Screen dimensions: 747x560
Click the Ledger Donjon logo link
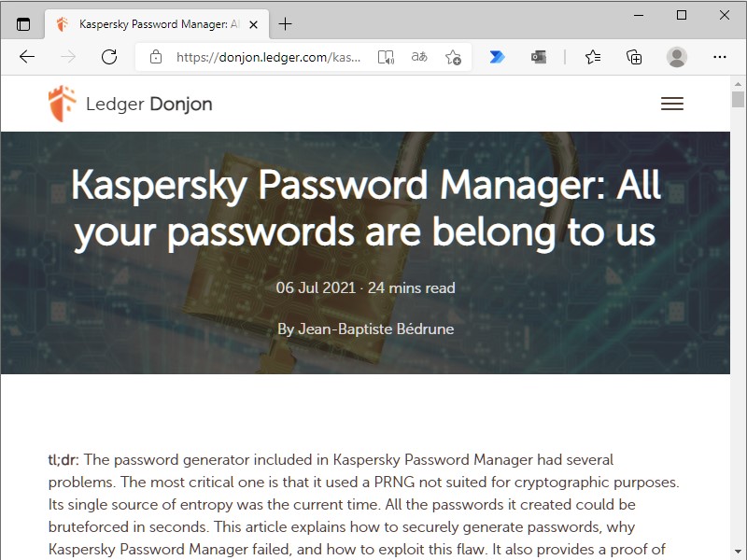point(130,104)
